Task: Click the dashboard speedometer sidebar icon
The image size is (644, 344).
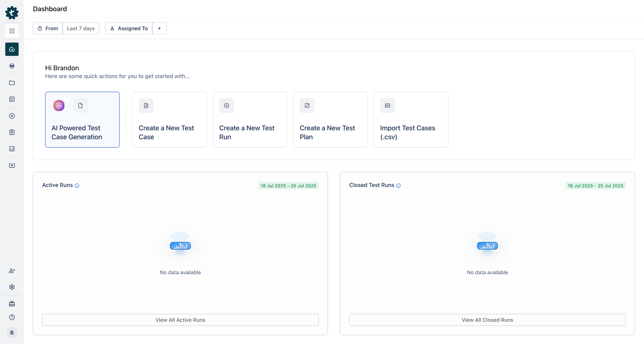Action: 12,49
